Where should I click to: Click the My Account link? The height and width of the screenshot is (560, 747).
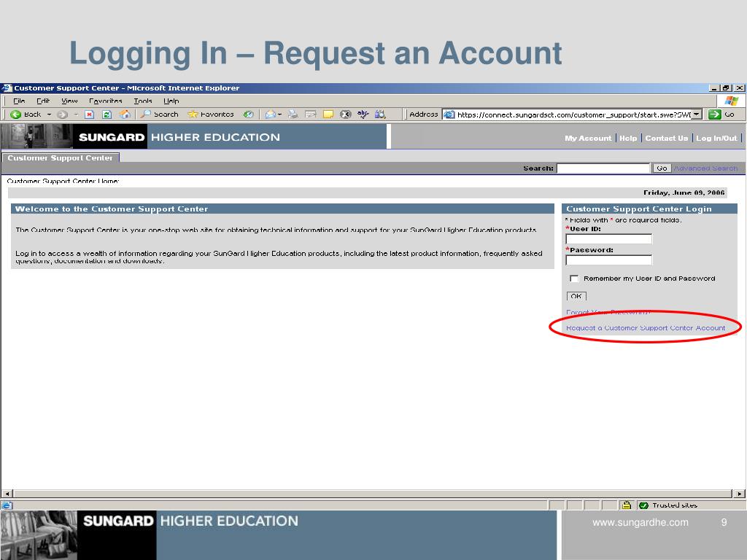point(588,138)
